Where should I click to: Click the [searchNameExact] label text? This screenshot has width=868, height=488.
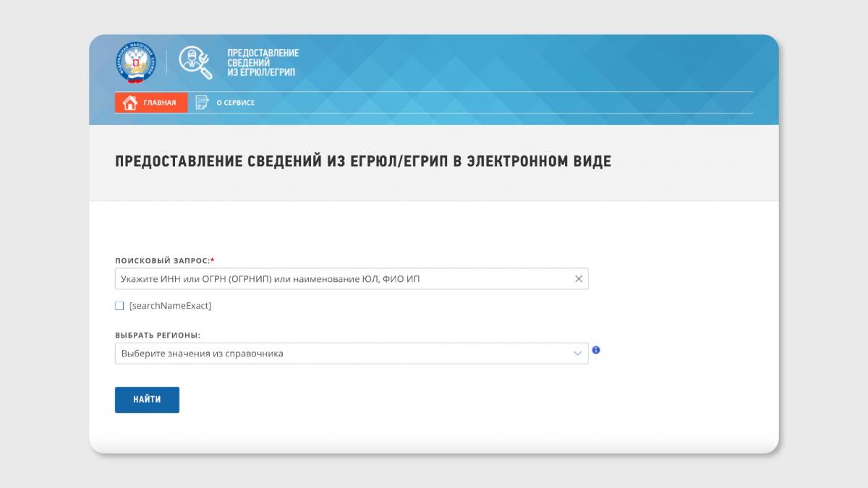point(170,306)
